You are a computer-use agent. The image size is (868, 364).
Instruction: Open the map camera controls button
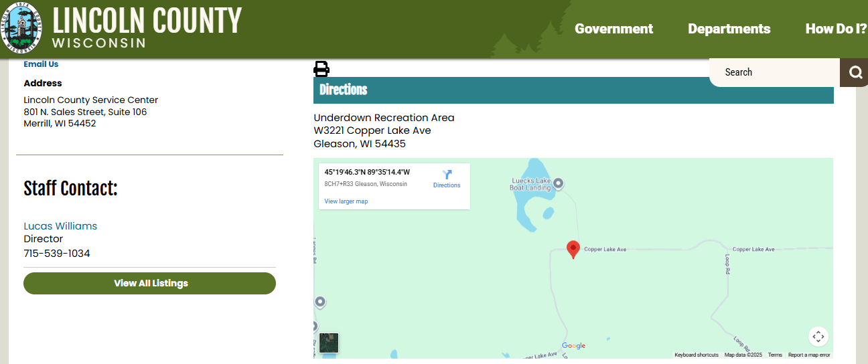tap(818, 337)
